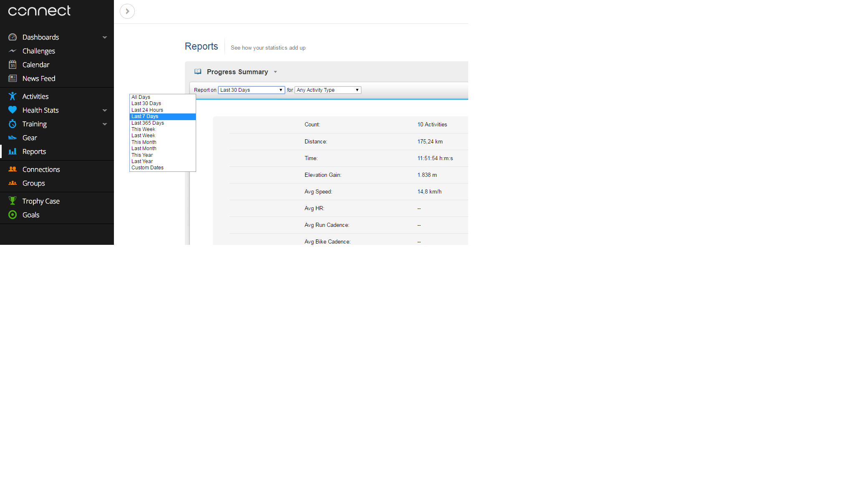Select This Month option
The height and width of the screenshot is (488, 868).
tap(163, 142)
